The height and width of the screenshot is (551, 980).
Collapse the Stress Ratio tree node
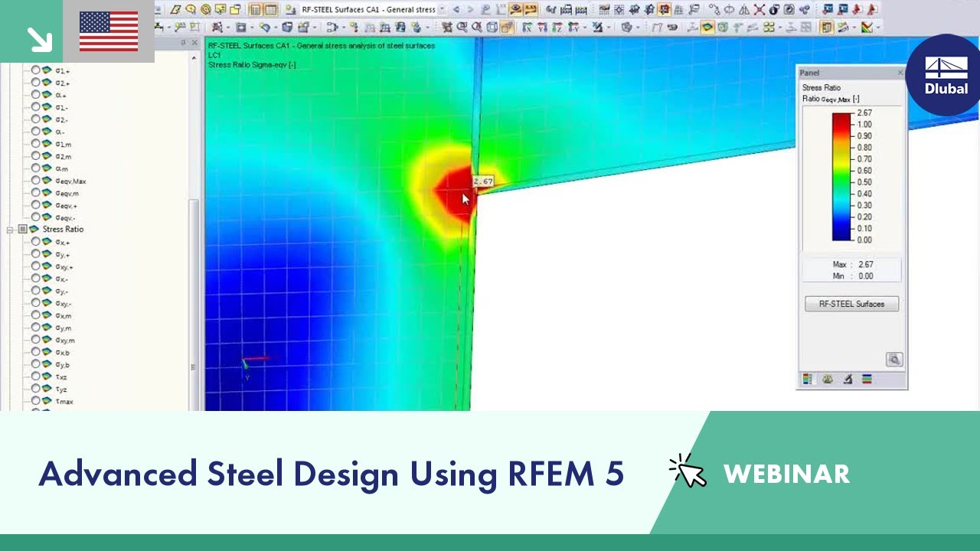click(10, 230)
